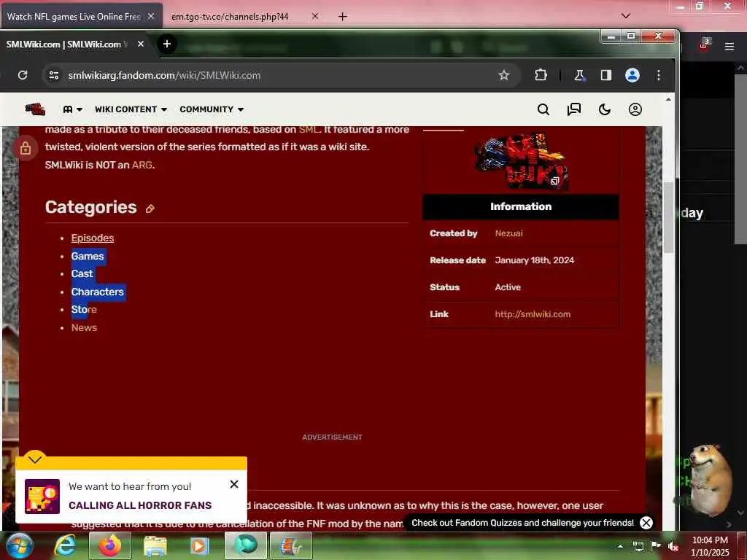Open Fandom wiki search
This screenshot has width=747, height=560.
pos(543,109)
